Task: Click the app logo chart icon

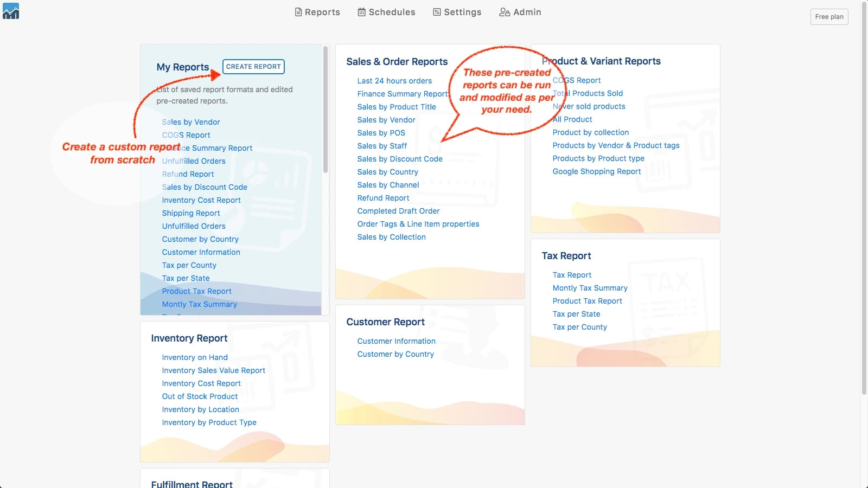Action: 11,11
